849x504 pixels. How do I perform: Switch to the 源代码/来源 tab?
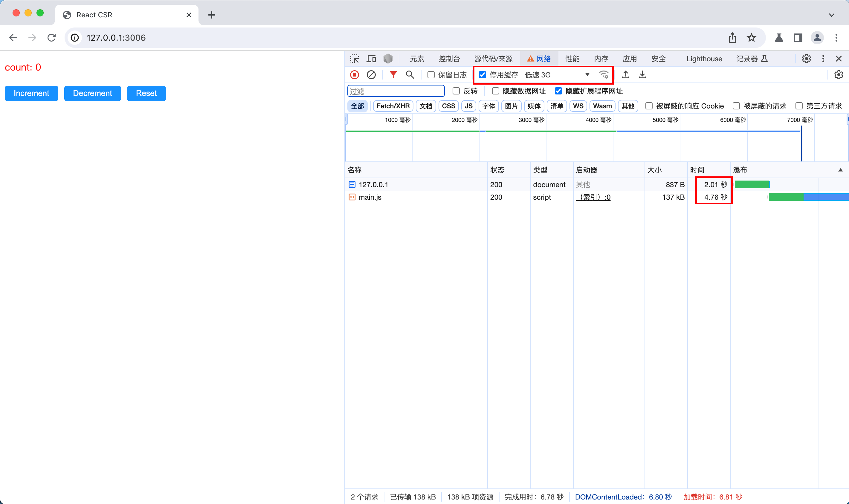pos(493,59)
